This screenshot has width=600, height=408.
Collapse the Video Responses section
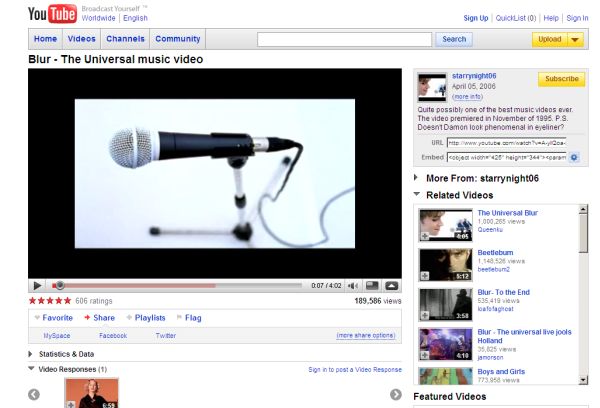coord(31,369)
